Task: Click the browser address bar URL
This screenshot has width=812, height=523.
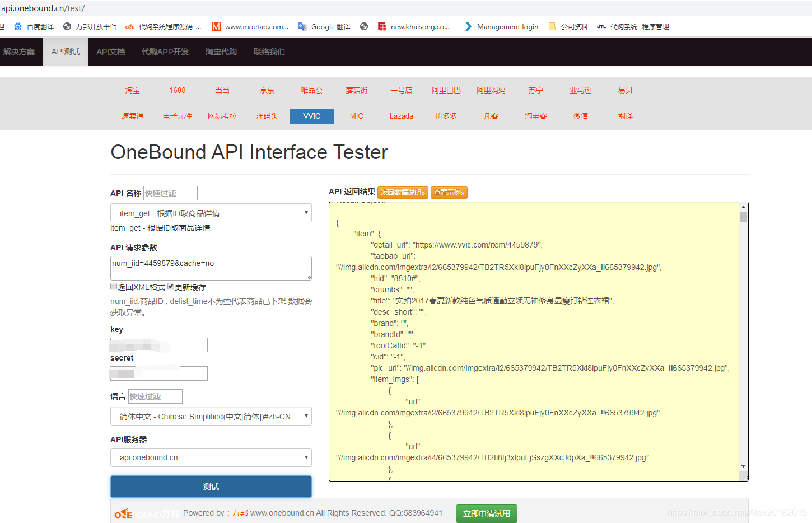Action: click(x=43, y=8)
